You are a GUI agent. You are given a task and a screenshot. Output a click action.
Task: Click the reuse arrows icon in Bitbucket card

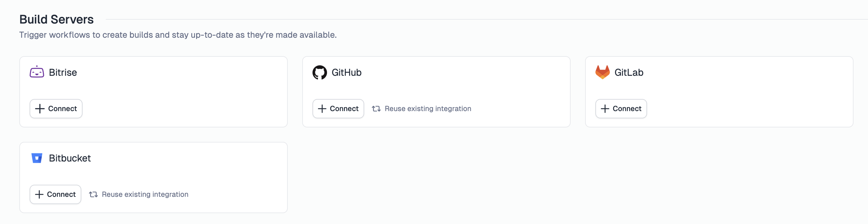pos(93,194)
